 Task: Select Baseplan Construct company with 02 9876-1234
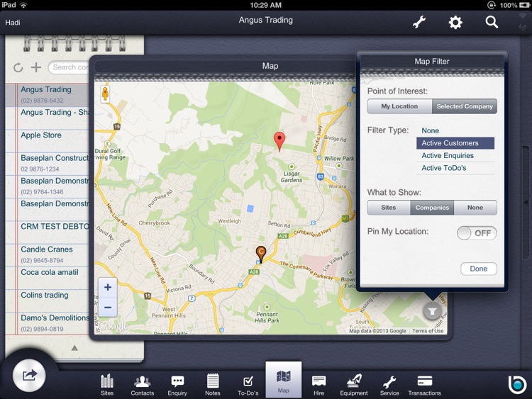point(47,164)
